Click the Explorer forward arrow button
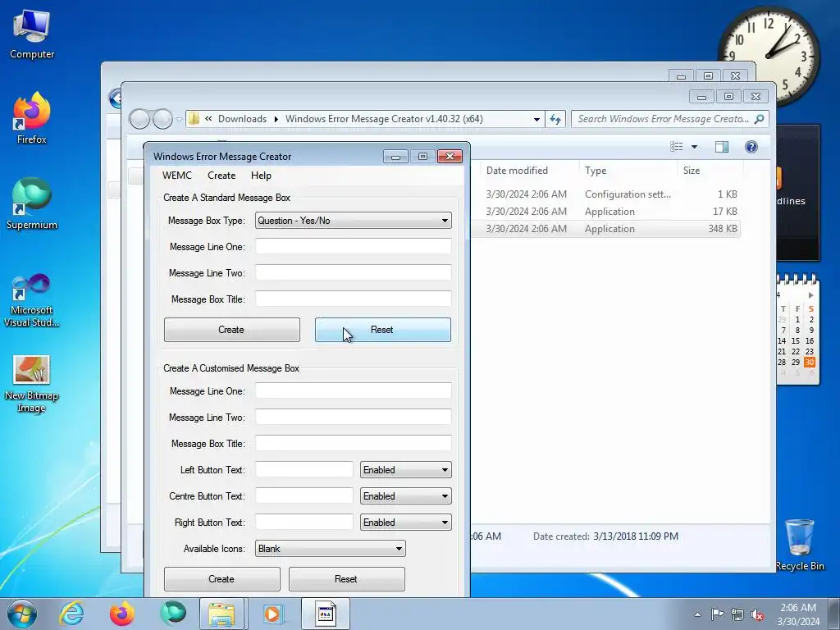This screenshot has width=840, height=630. [x=162, y=119]
